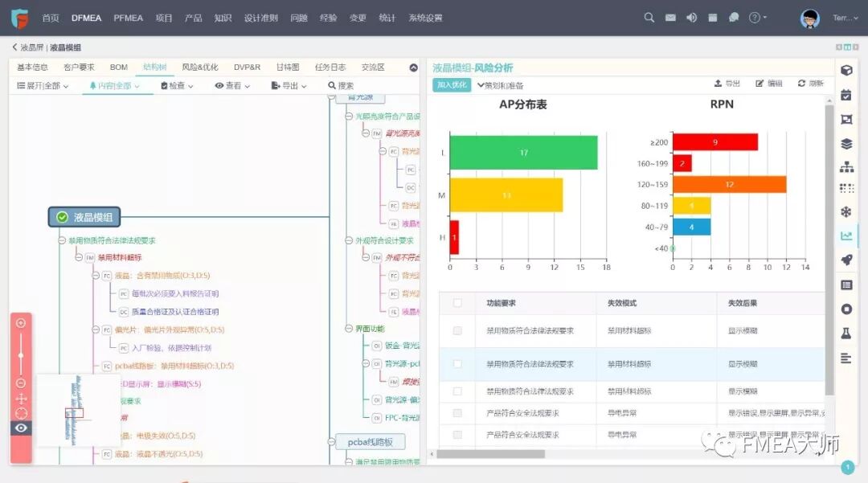Viewport: 868px width, 483px height.
Task: Click the list table icon in sidebar
Action: (845, 285)
